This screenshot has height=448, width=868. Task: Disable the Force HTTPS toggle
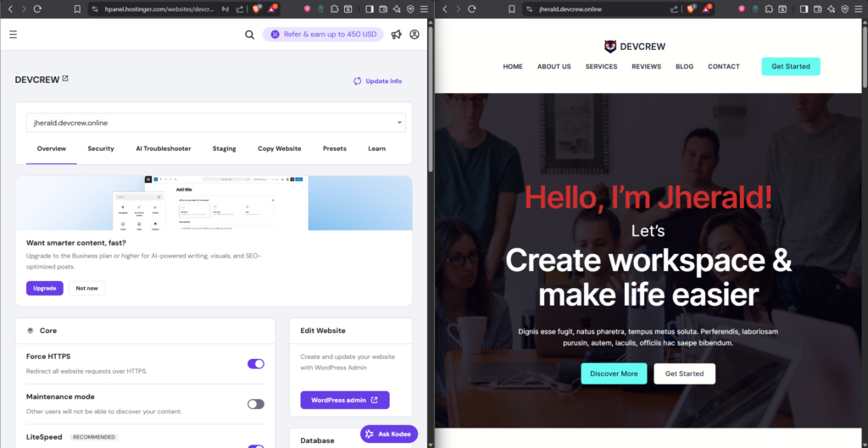(x=255, y=363)
